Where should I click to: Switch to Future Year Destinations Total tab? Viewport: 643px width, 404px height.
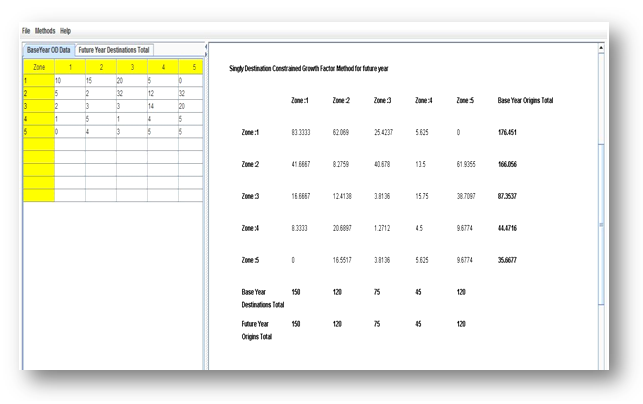pyautogui.click(x=114, y=50)
